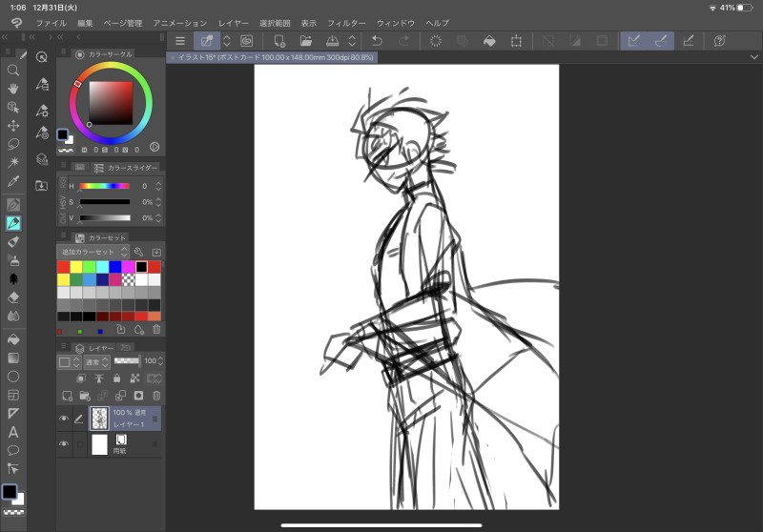
Task: Toggle clip to layer below icon
Action: tap(81, 378)
